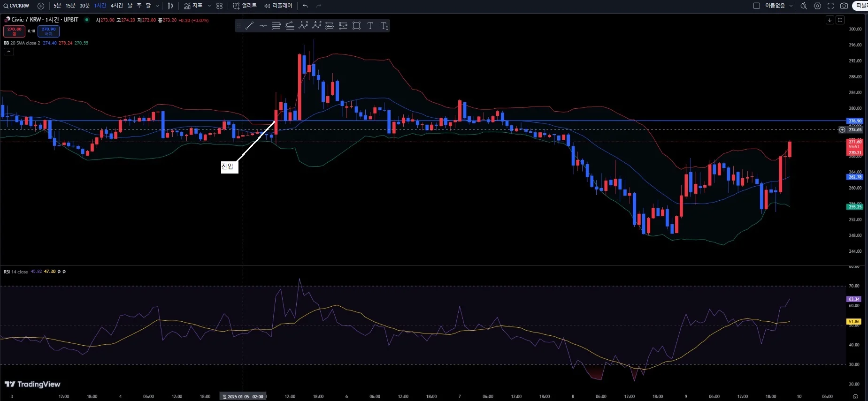Select the 4시간 timeframe
This screenshot has width=868, height=401.
[116, 6]
